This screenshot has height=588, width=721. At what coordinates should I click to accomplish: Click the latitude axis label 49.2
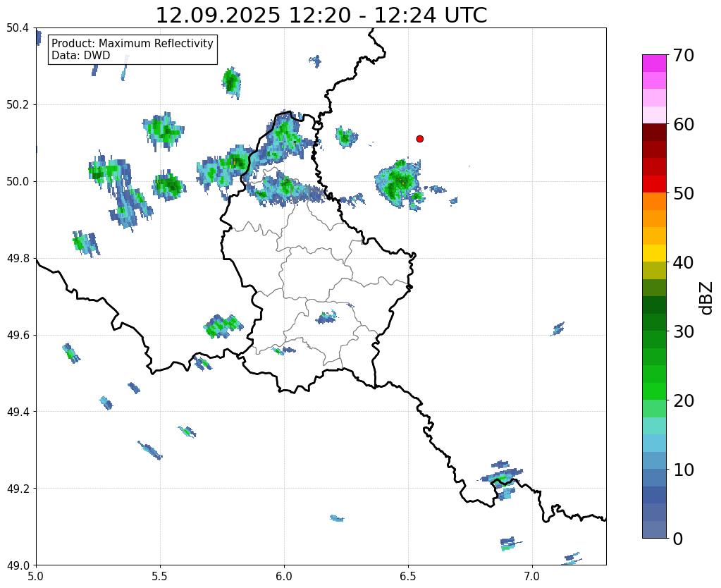click(18, 488)
